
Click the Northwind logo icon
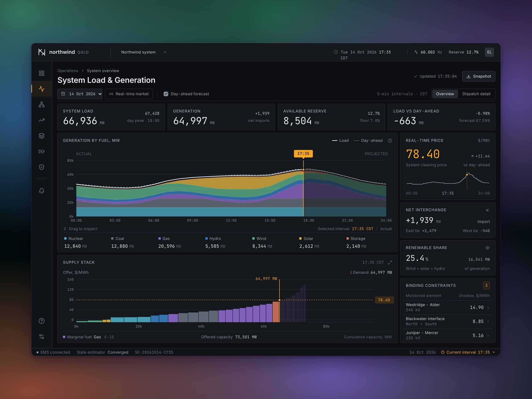point(42,52)
